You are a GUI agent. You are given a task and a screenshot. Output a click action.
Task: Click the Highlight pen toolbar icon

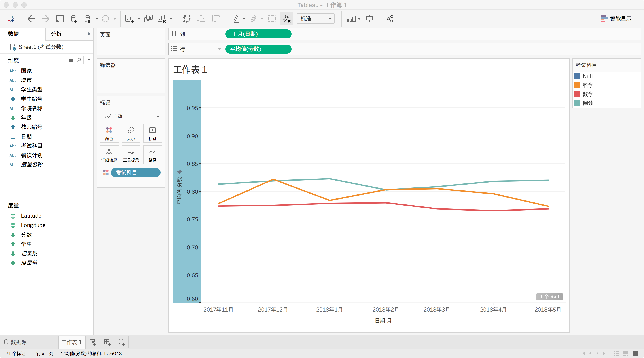pyautogui.click(x=236, y=19)
